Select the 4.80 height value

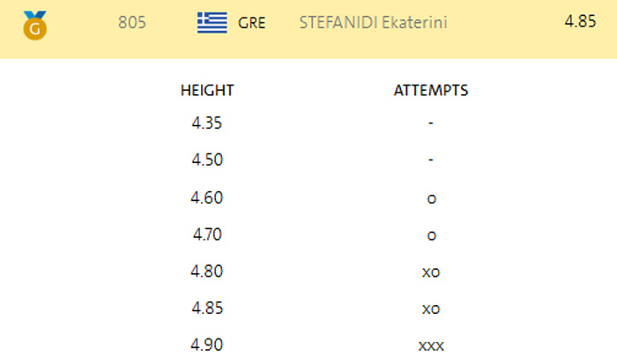point(207,271)
